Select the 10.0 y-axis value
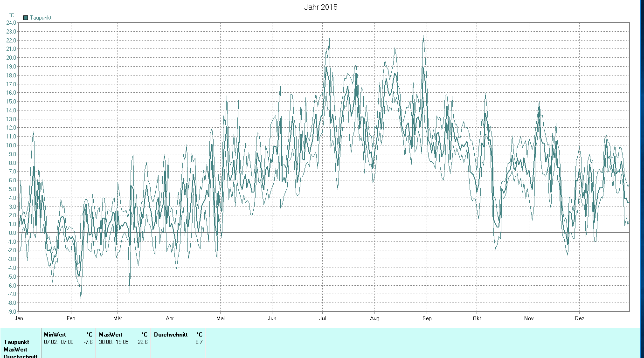The height and width of the screenshot is (358, 644). click(x=11, y=145)
